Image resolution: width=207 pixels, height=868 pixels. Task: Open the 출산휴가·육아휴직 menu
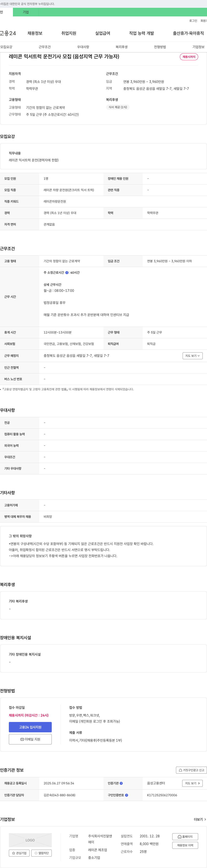click(188, 33)
